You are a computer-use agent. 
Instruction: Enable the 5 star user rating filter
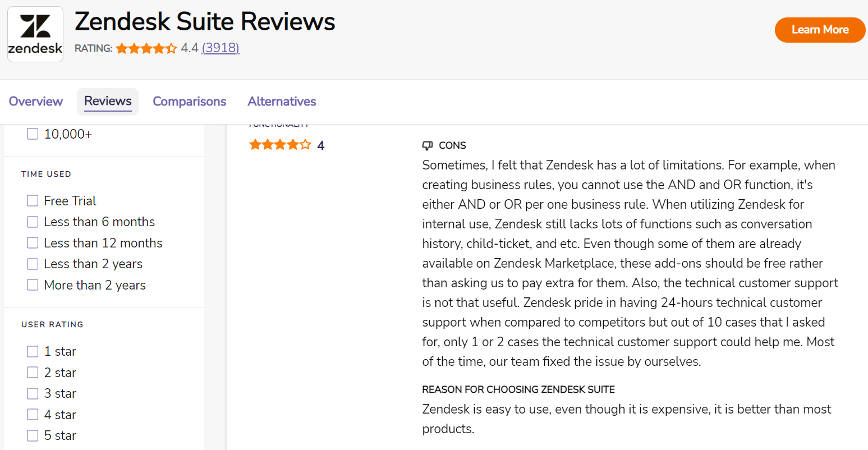coord(32,435)
